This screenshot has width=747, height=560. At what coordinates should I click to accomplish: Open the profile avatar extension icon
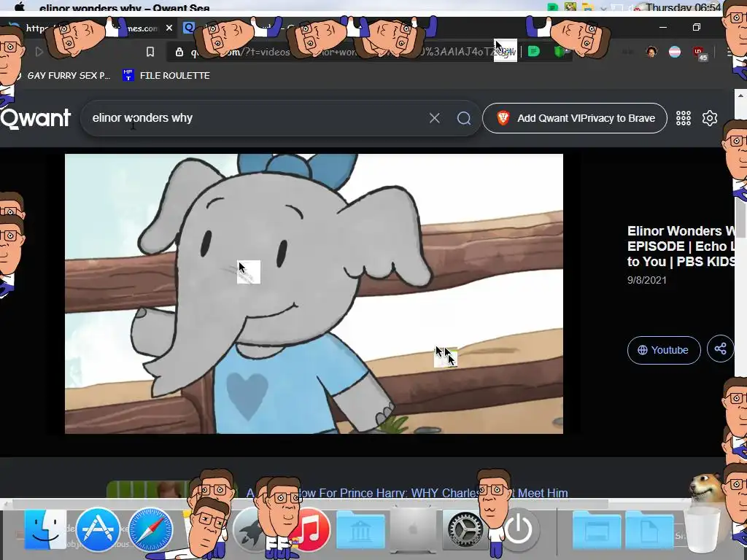pos(651,52)
